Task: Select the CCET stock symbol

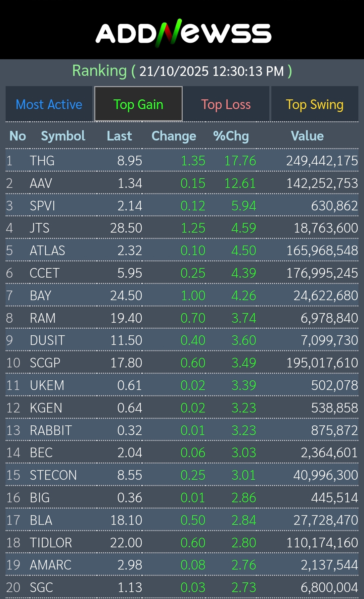Action: [x=45, y=273]
